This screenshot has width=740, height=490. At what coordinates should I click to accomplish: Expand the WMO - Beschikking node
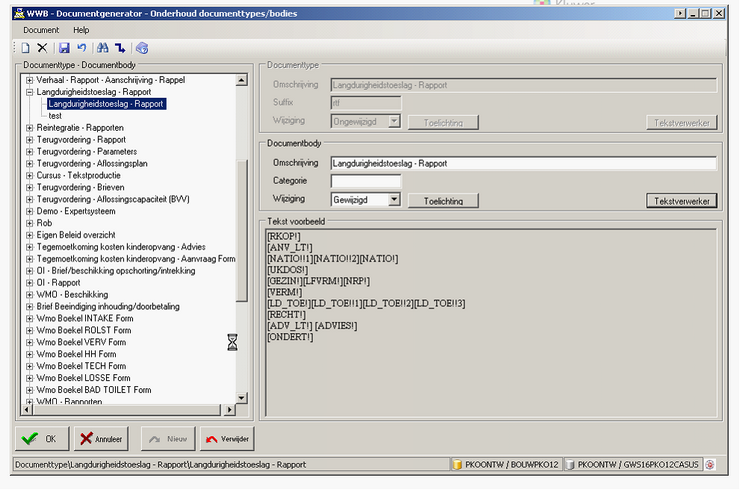(29, 295)
